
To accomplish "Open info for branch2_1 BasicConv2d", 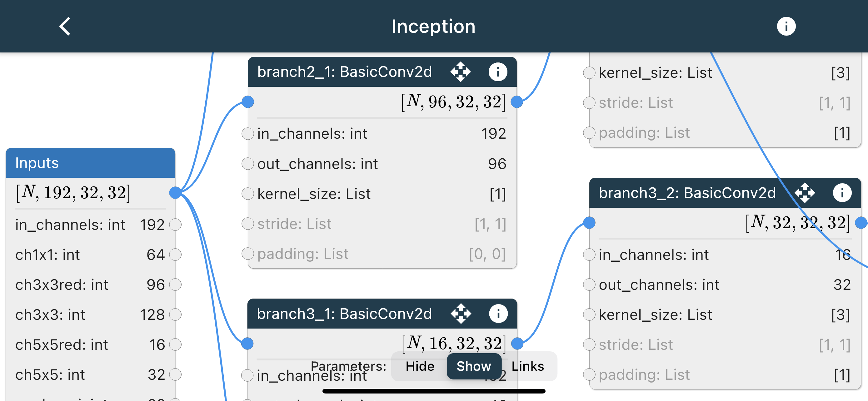I will (x=498, y=72).
